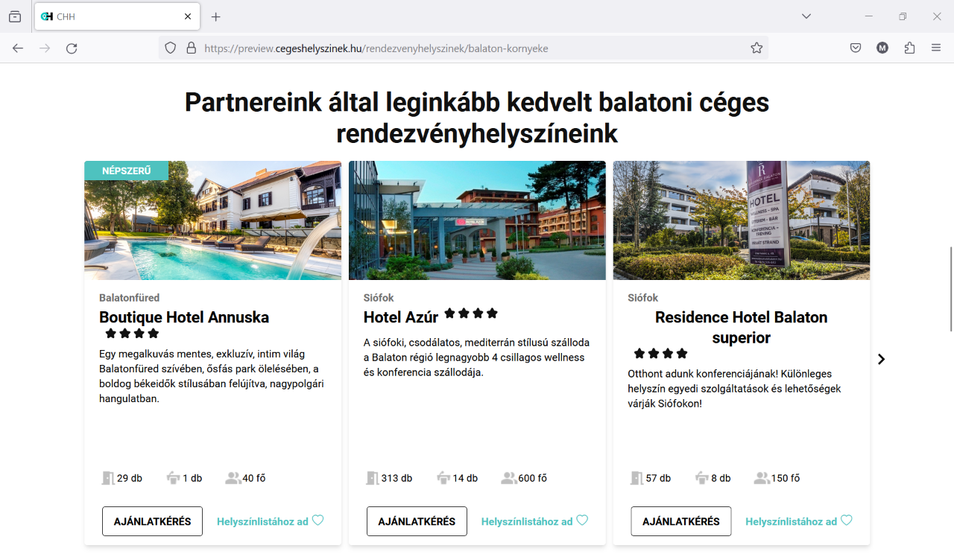Click the '29 db' room count text
This screenshot has height=560, width=954.
tap(130, 478)
